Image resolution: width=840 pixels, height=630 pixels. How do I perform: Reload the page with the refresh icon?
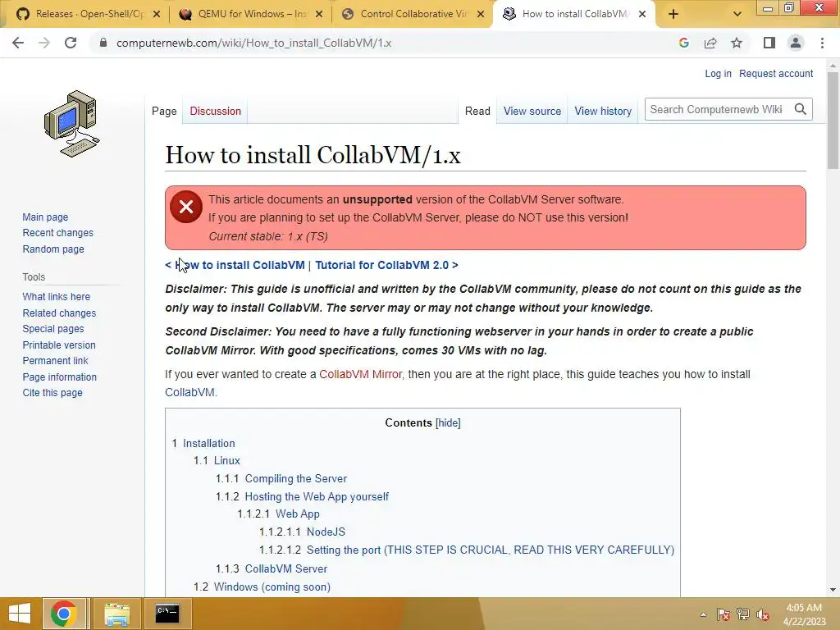coord(71,43)
